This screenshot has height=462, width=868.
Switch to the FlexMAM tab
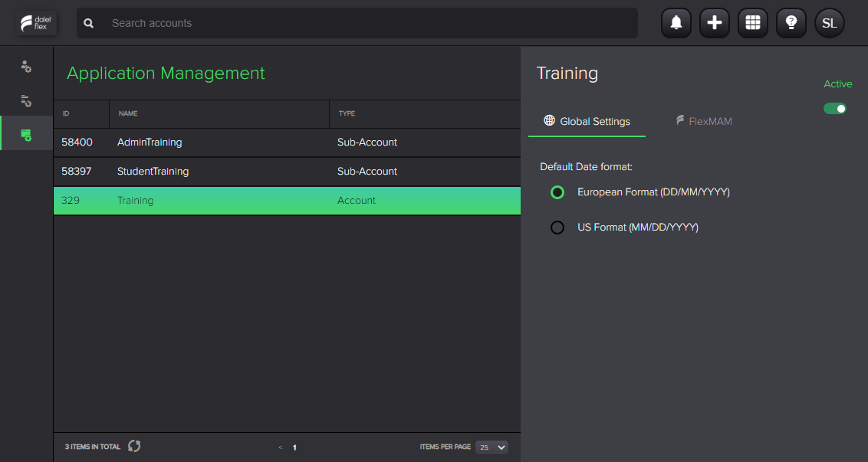tap(703, 120)
